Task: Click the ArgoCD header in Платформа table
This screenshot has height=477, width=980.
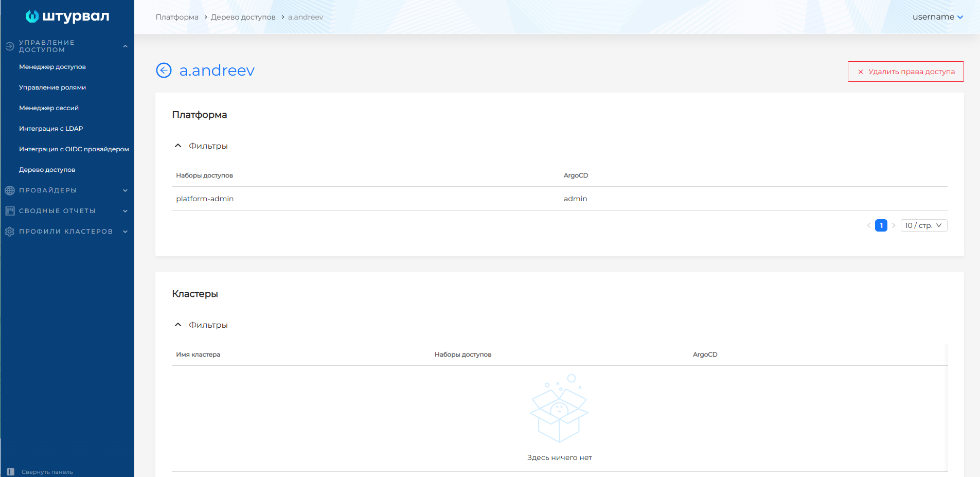Action: point(576,175)
